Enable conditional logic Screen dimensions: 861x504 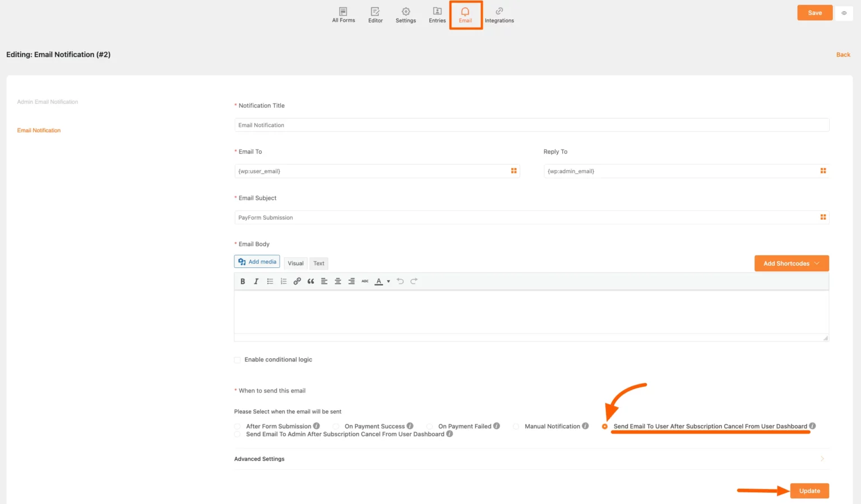pyautogui.click(x=237, y=359)
